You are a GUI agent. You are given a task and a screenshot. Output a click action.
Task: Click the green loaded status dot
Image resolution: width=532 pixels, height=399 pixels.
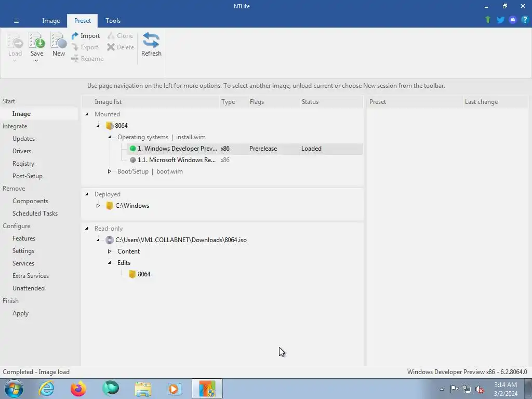pyautogui.click(x=132, y=149)
